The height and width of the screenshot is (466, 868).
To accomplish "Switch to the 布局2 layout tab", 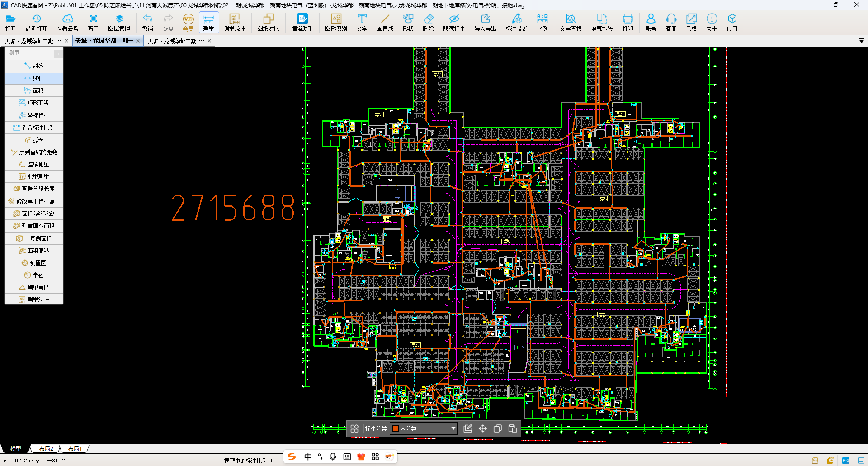I will 46,449.
